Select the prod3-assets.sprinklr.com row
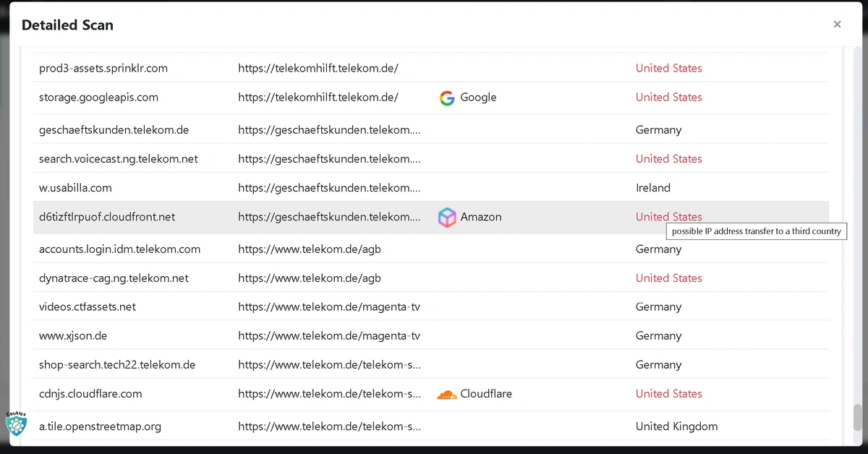868x454 pixels. point(431,68)
